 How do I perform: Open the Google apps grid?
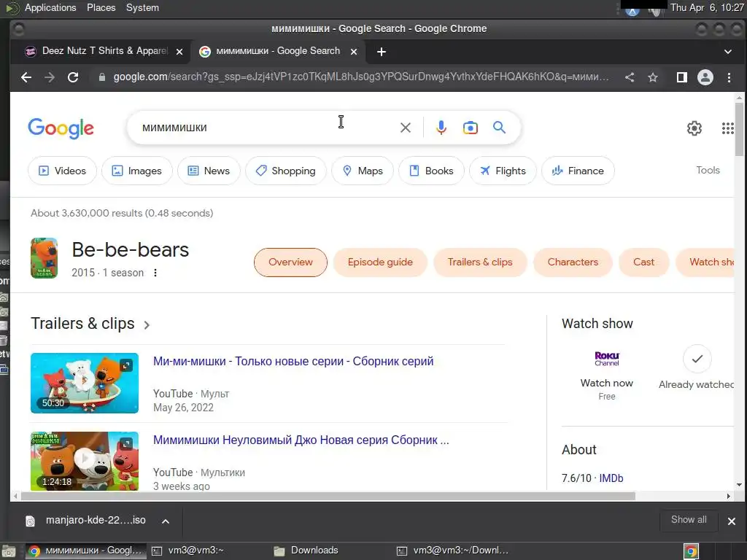(x=727, y=128)
